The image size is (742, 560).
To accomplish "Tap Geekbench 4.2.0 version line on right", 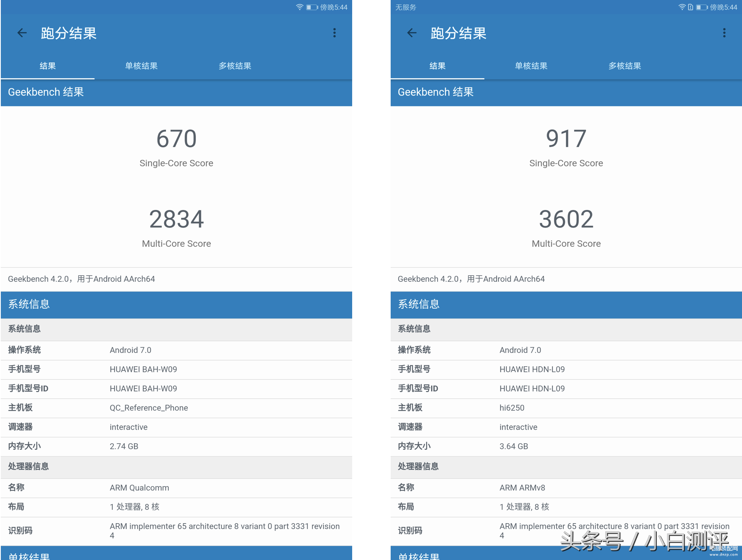I will [471, 279].
